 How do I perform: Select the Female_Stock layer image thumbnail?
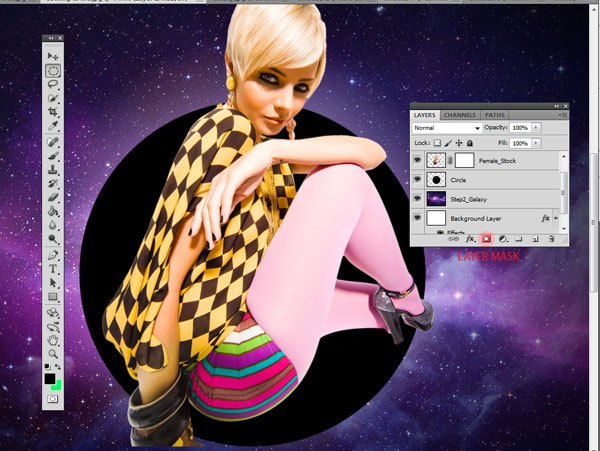click(436, 160)
